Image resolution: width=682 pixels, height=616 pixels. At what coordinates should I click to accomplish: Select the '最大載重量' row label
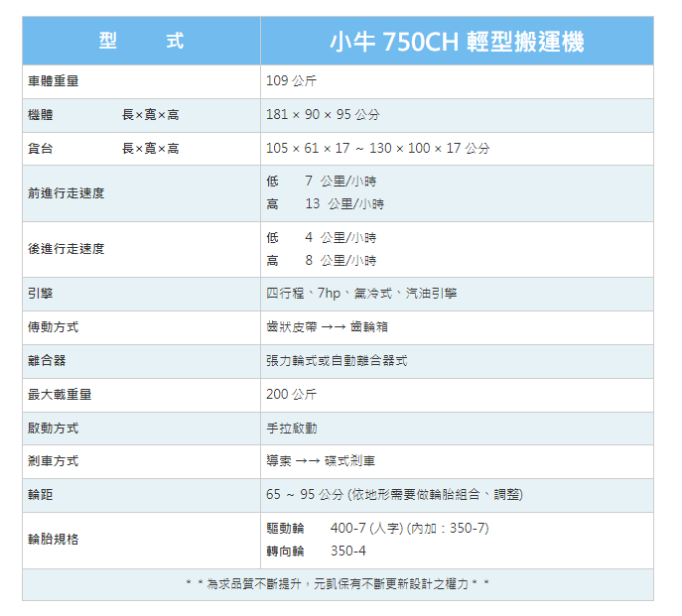(60, 395)
